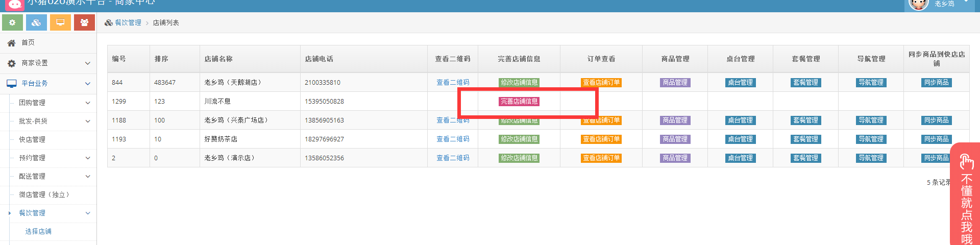Screen dimensions: 980x245
Task: View QR code for 好赞奶茶店
Action: pyautogui.click(x=453, y=139)
